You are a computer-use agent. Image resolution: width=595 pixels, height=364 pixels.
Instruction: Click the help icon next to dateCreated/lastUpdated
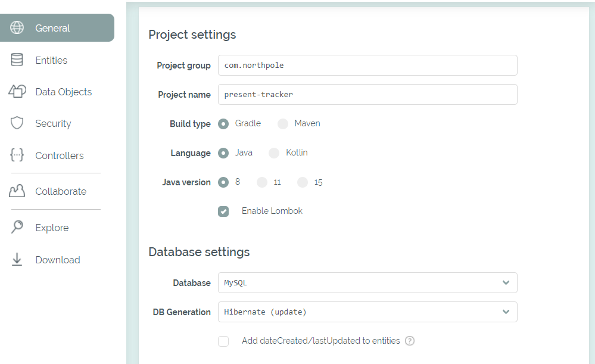(410, 341)
